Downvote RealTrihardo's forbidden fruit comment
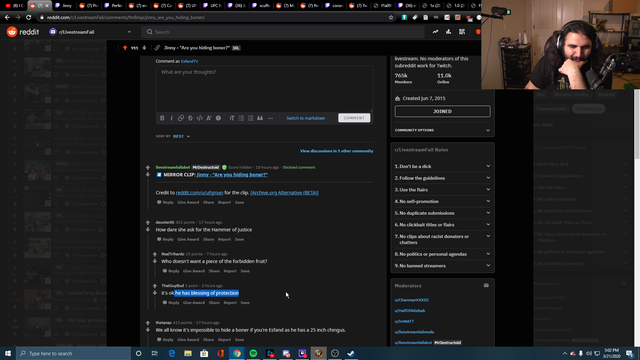This screenshot has width=640, height=360. (155, 261)
